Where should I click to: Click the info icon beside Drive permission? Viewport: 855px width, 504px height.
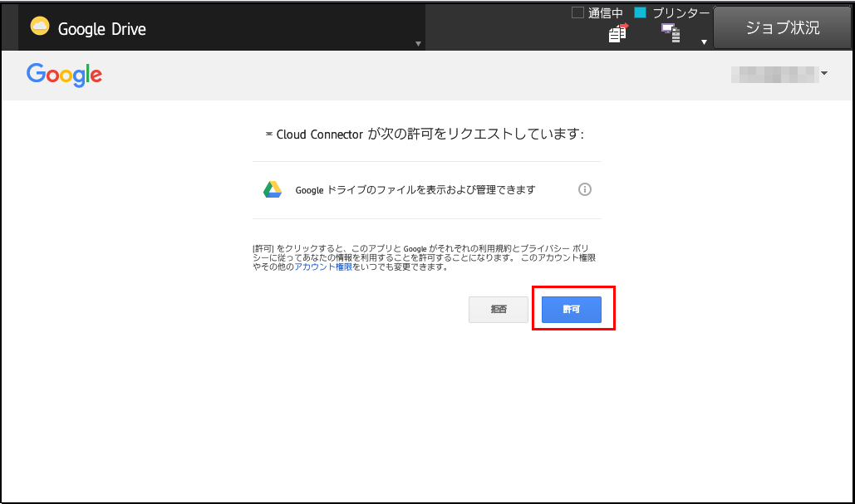pyautogui.click(x=585, y=189)
